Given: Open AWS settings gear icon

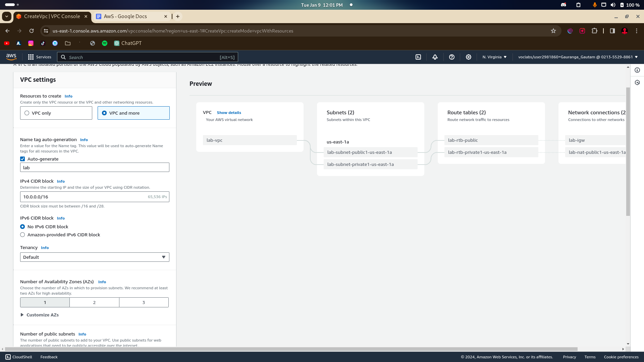Looking at the screenshot, I should (x=469, y=57).
